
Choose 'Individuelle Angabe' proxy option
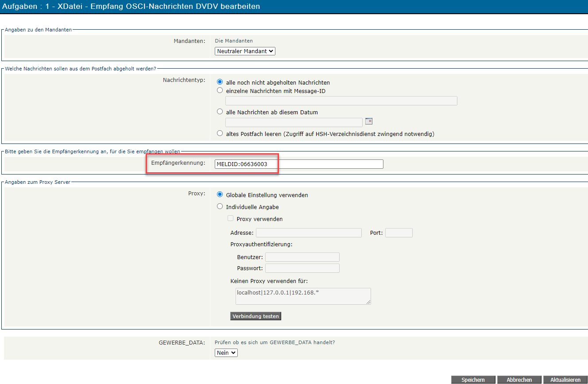(220, 206)
